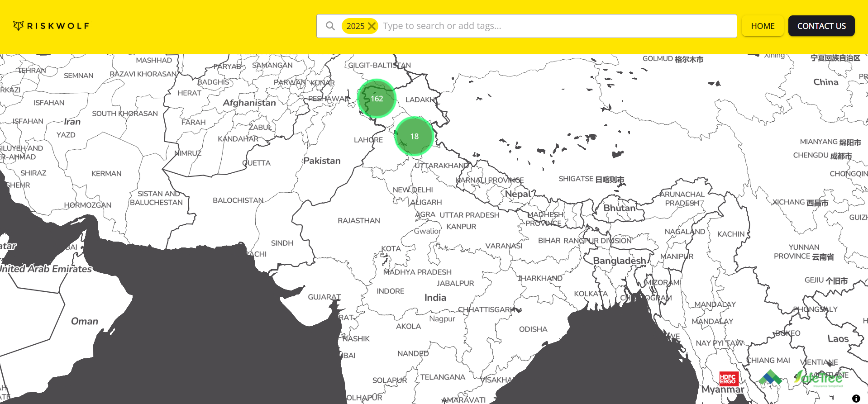Click the SafeTree insurance logo
Image resolution: width=868 pixels, height=404 pixels.
[819, 378]
